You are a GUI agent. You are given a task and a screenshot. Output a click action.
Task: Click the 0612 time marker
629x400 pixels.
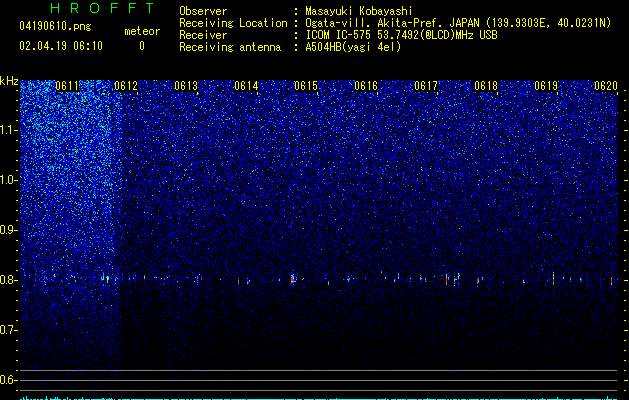click(x=126, y=86)
